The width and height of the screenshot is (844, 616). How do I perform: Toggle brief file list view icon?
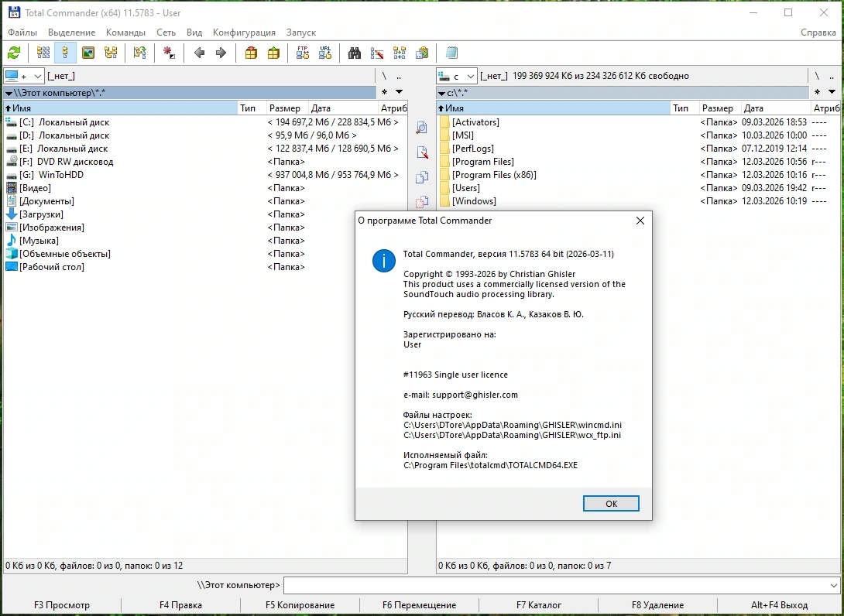pos(43,53)
